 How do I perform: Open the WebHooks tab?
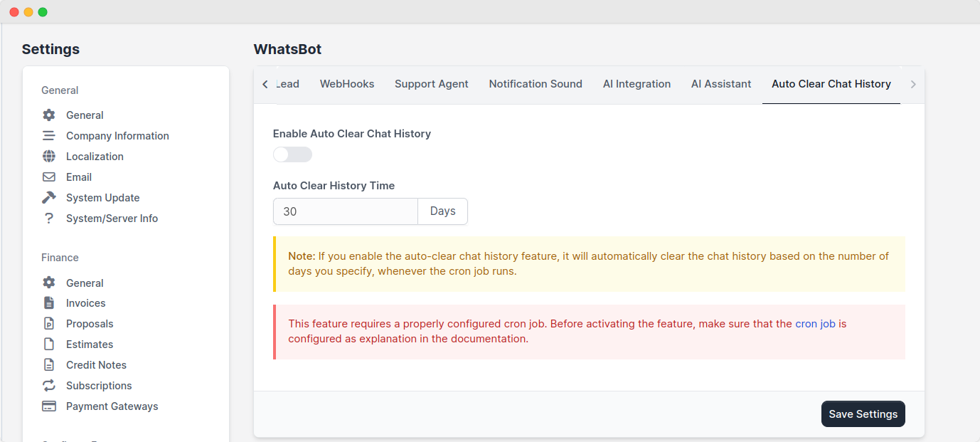click(x=347, y=84)
